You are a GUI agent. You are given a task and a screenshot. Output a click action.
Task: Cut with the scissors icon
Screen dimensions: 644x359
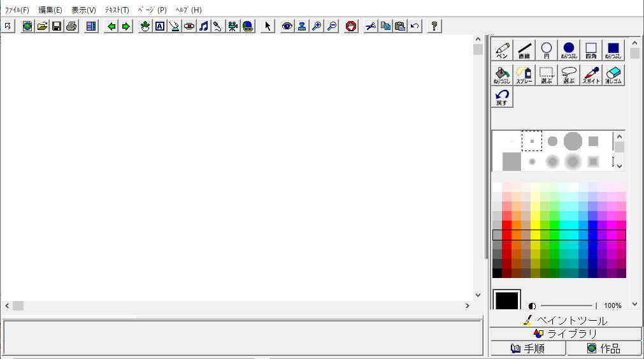coord(371,26)
